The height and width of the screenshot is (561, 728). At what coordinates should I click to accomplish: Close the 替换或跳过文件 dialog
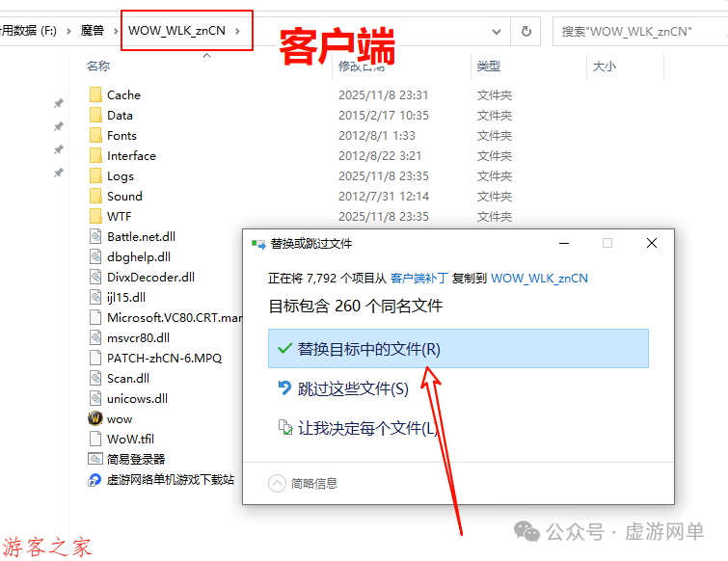pos(652,243)
